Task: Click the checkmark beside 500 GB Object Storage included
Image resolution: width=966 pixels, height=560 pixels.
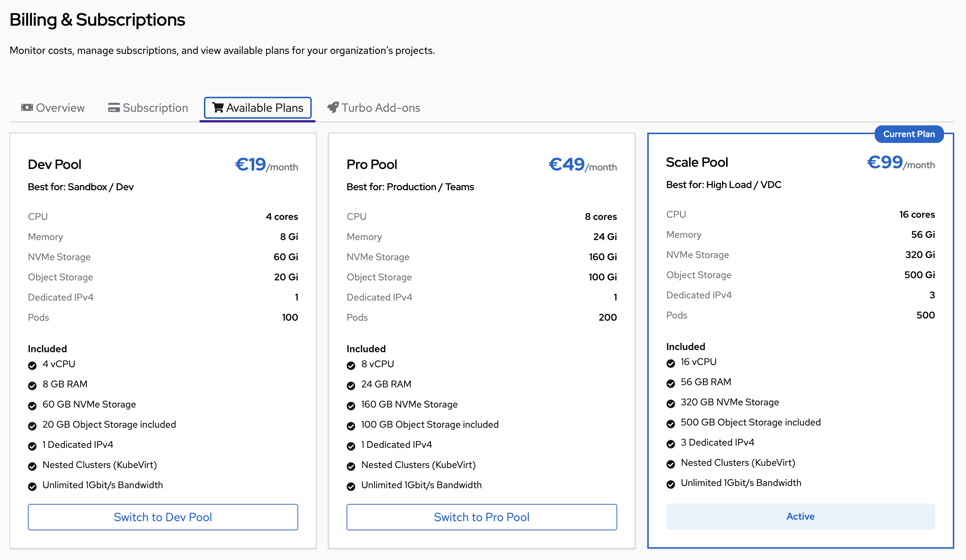Action: 670,424
